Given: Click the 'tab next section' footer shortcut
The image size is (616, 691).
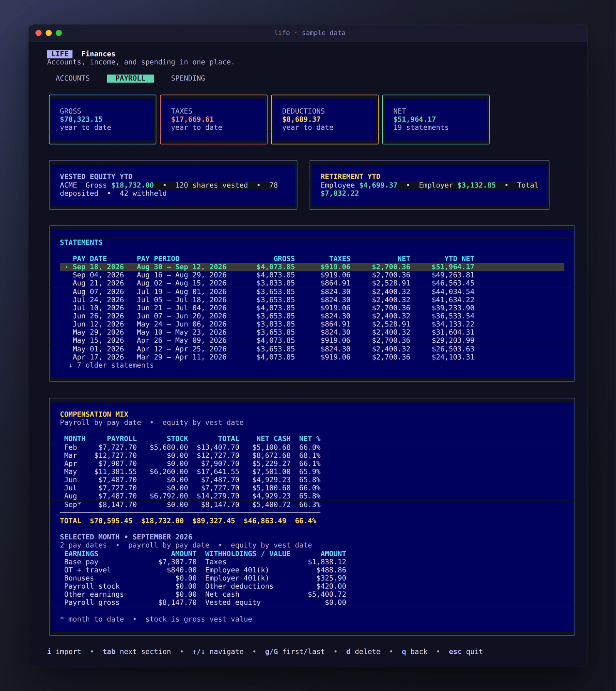Looking at the screenshot, I should tap(137, 651).
